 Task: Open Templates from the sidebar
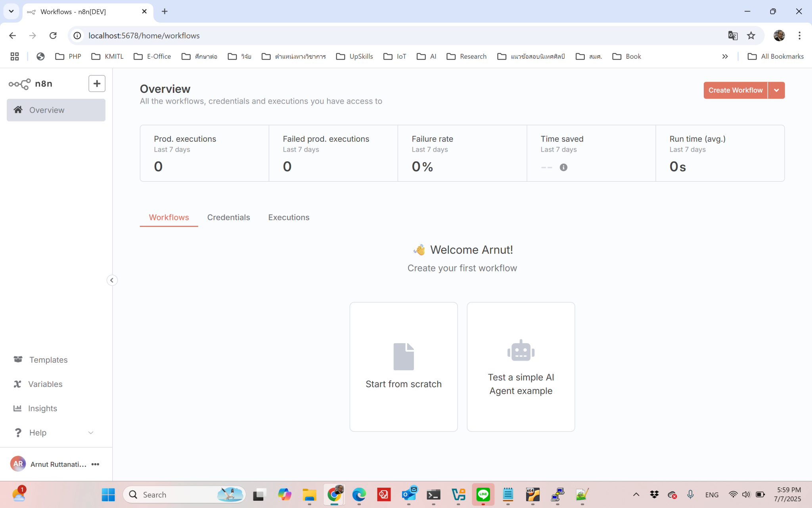(48, 360)
